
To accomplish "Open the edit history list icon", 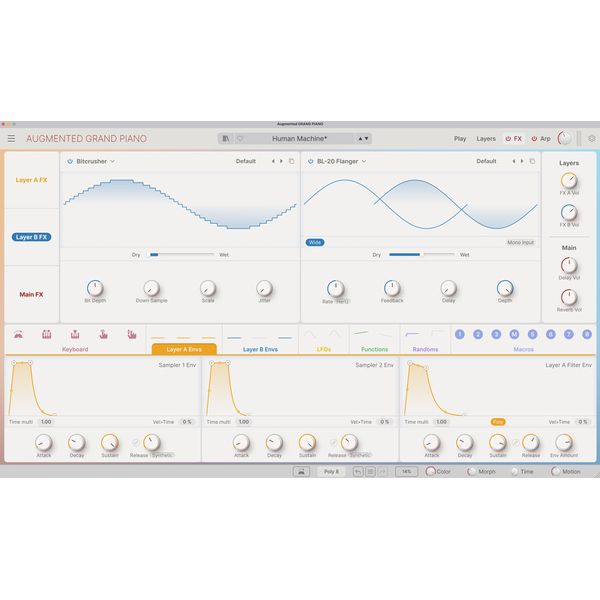I will pos(370,472).
